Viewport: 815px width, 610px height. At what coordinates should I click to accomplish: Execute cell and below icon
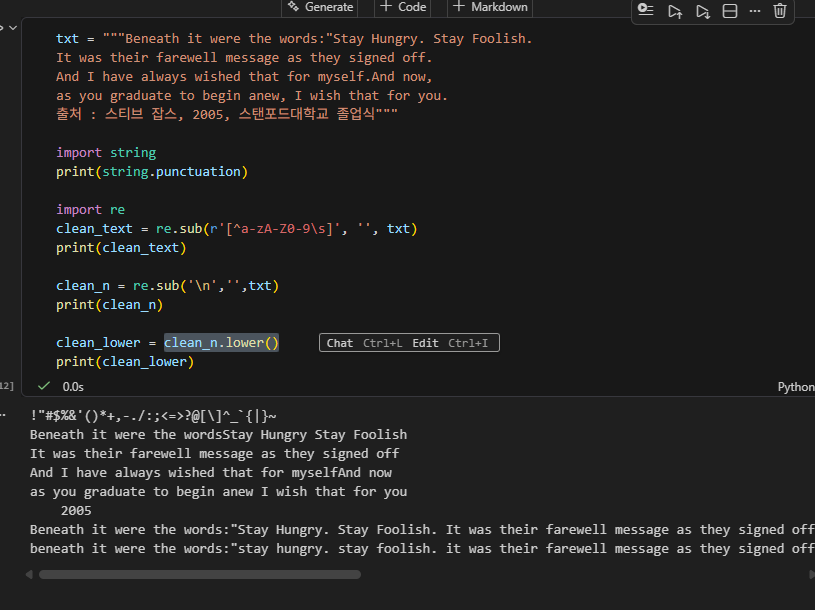coord(702,11)
